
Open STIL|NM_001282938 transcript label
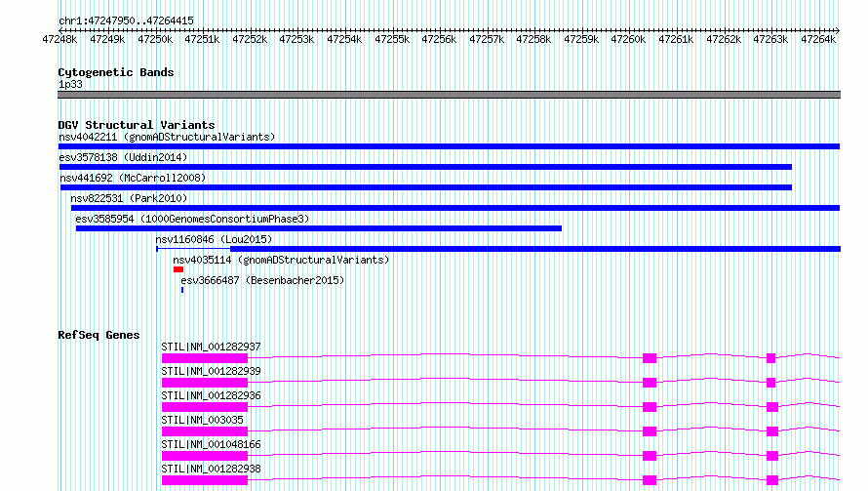211,469
